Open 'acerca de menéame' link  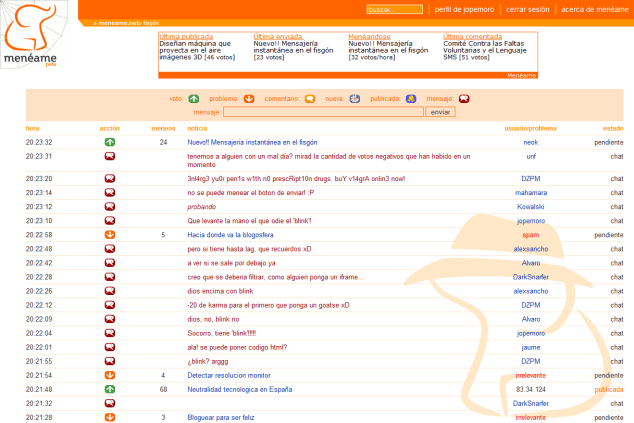tap(594, 9)
